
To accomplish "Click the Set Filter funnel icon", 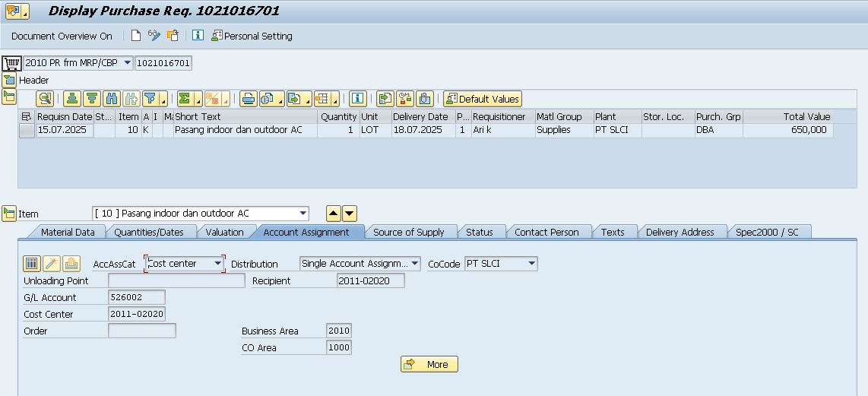I will [x=150, y=99].
